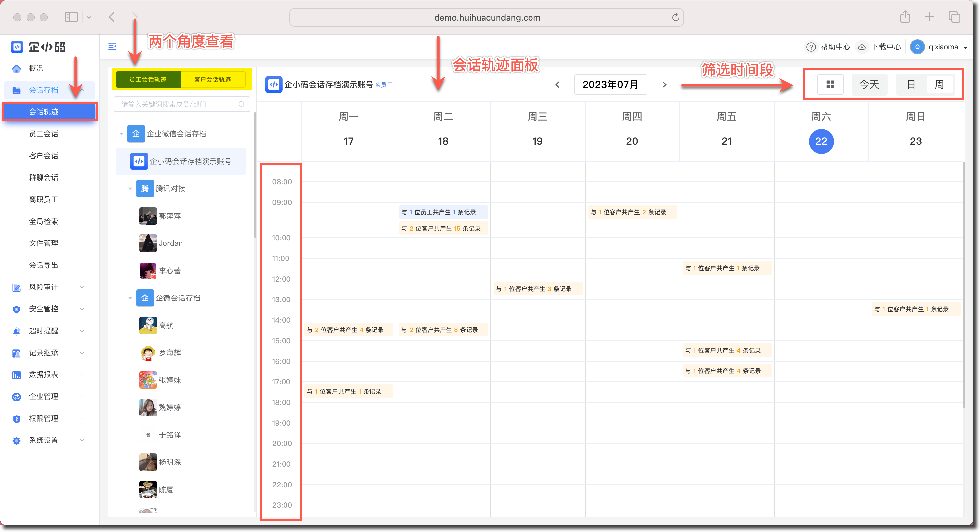Open the 员工会话 menu item
980x532 pixels.
coord(44,134)
